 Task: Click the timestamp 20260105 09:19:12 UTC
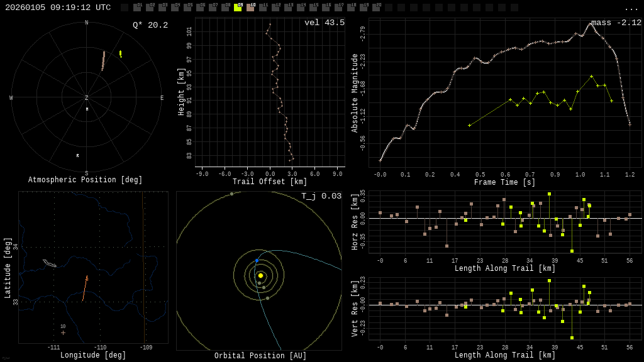58,8
